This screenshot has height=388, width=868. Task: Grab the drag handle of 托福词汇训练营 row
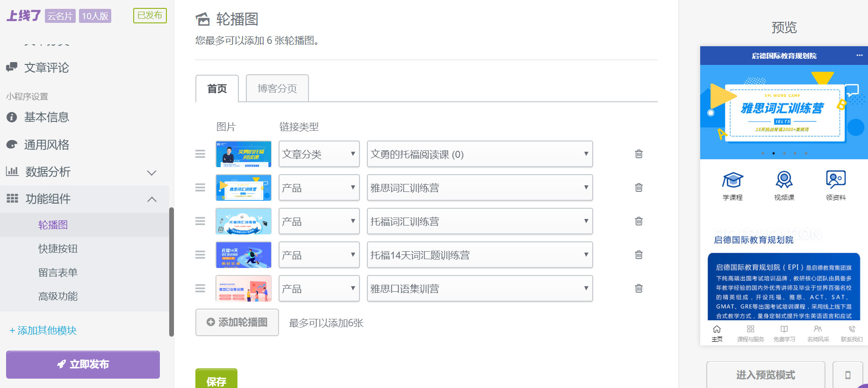(200, 221)
